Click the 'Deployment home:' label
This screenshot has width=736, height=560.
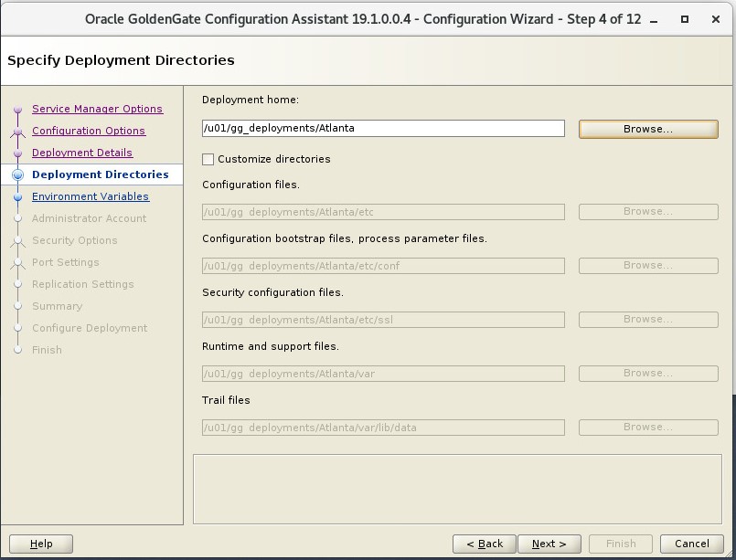[251, 100]
